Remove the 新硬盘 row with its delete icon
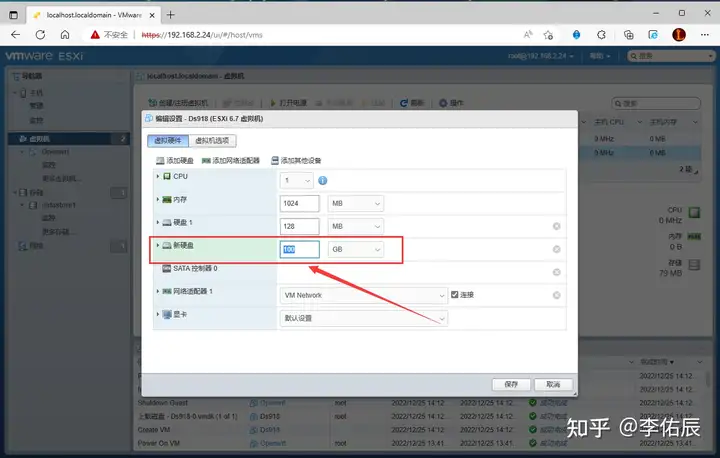Viewport: 720px width, 458px height. pyautogui.click(x=557, y=249)
